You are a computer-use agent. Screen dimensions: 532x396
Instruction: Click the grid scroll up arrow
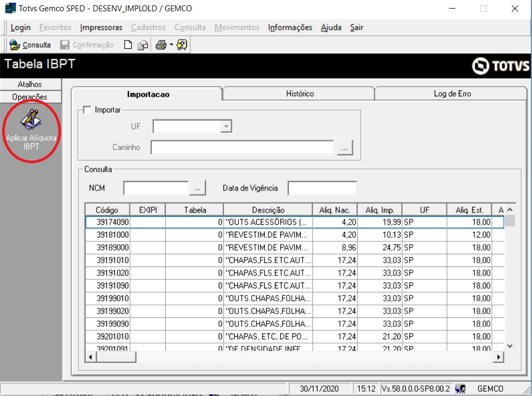[x=510, y=210]
